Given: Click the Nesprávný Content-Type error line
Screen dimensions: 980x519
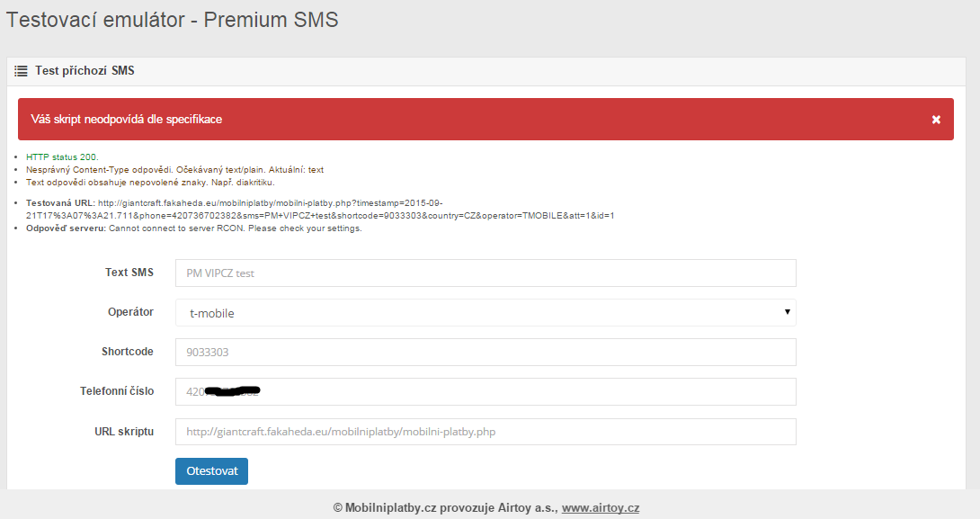Looking at the screenshot, I should 174,169.
